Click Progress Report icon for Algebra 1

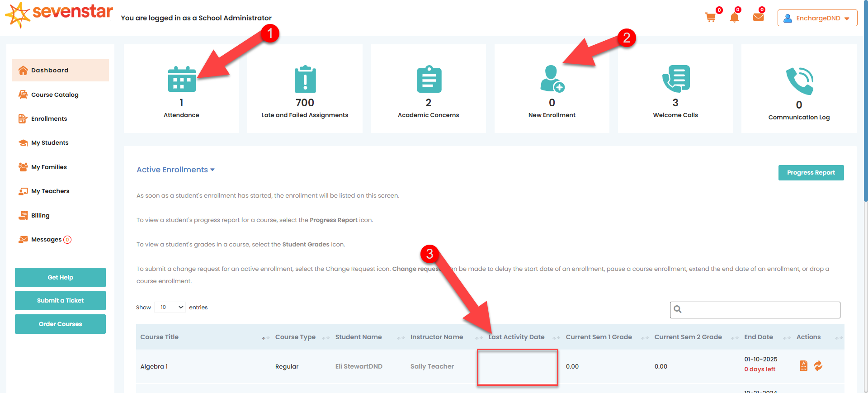[x=803, y=366]
